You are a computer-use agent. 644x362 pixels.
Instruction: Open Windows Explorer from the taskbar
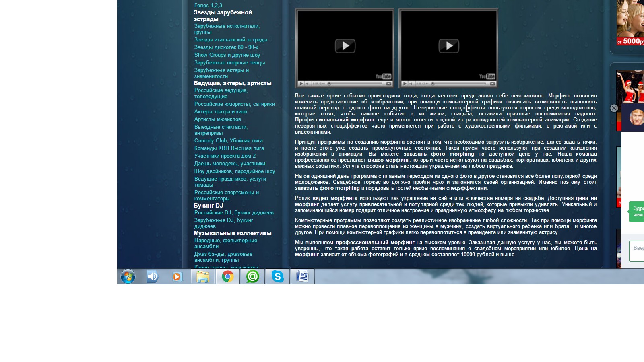(x=203, y=276)
